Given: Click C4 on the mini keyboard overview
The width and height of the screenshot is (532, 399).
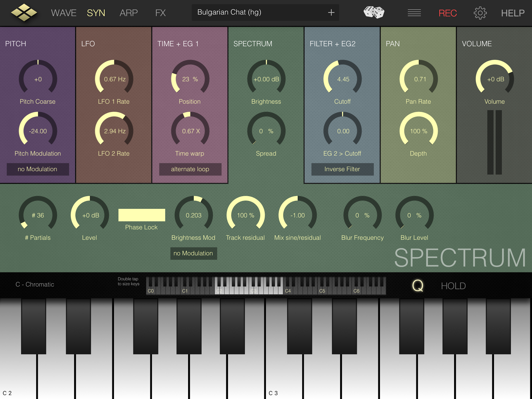Looking at the screenshot, I should tap(286, 291).
